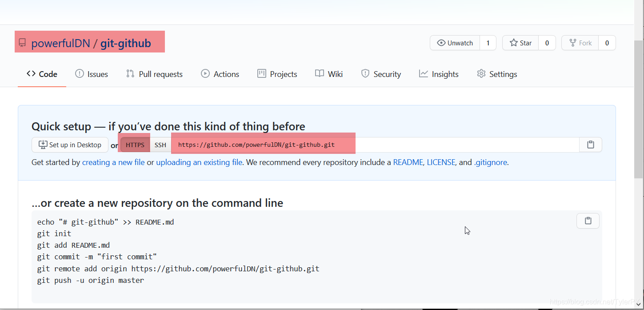The height and width of the screenshot is (310, 644).
Task: Open forks count next to Fork
Action: click(x=607, y=43)
